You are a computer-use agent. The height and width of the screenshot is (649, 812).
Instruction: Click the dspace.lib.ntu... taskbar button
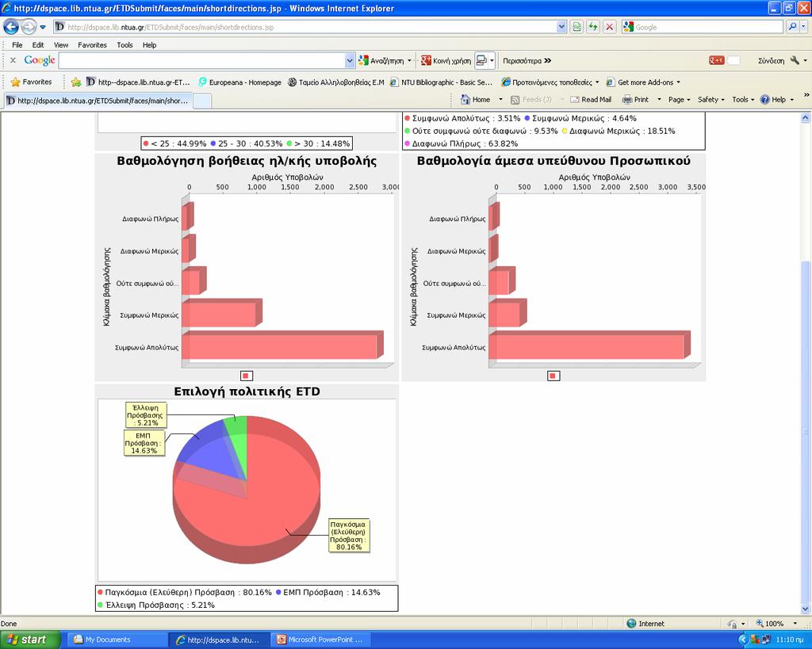pos(220,639)
